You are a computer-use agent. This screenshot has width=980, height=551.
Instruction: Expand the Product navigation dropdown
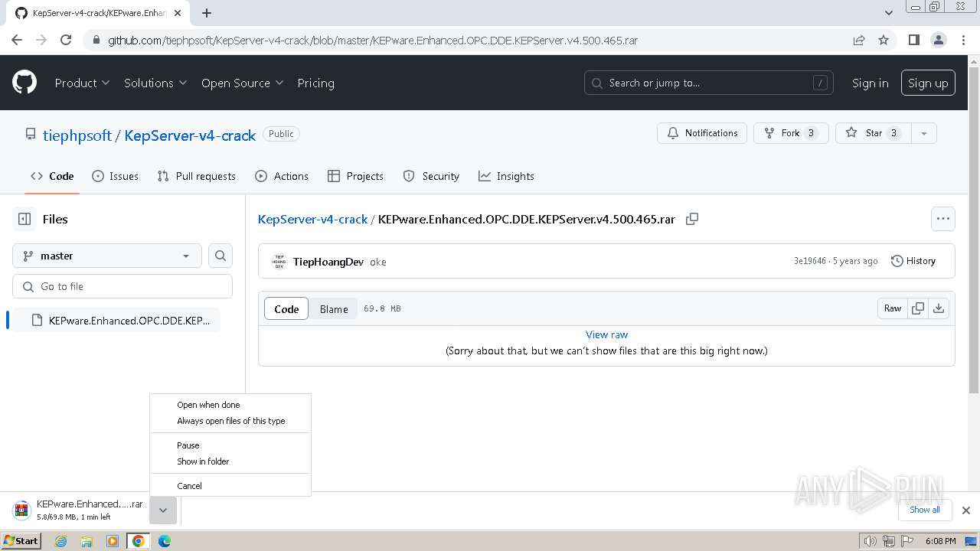click(x=82, y=83)
